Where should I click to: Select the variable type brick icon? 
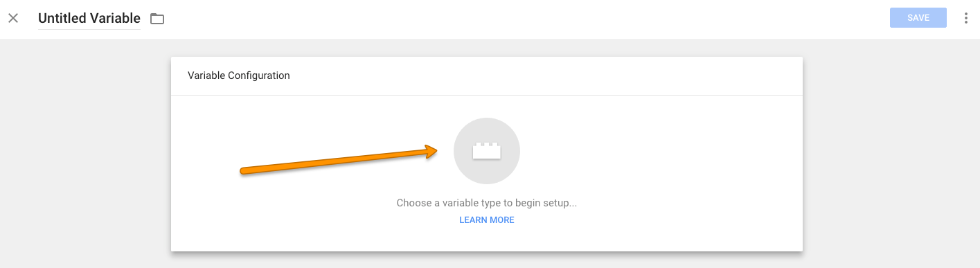(x=487, y=151)
